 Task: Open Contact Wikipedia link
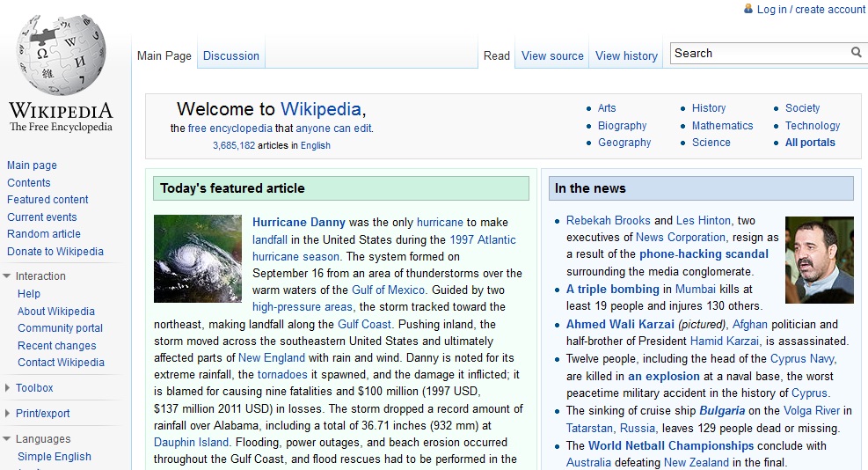pyautogui.click(x=61, y=363)
